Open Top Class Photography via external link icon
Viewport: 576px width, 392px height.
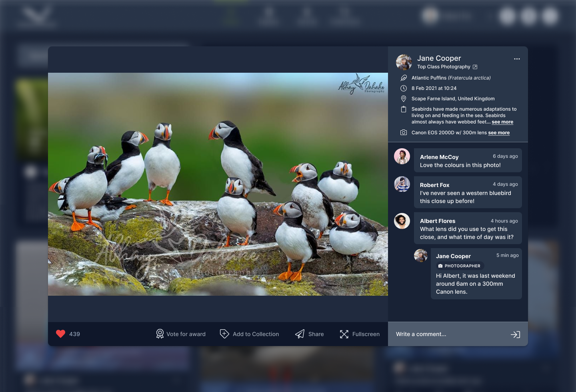click(475, 67)
